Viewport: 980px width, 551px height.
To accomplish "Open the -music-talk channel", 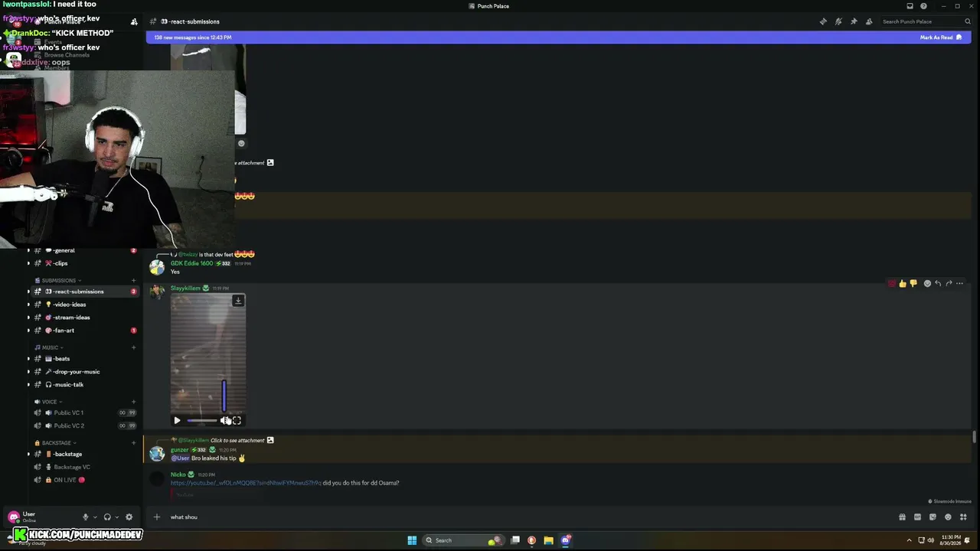I will [x=84, y=385].
